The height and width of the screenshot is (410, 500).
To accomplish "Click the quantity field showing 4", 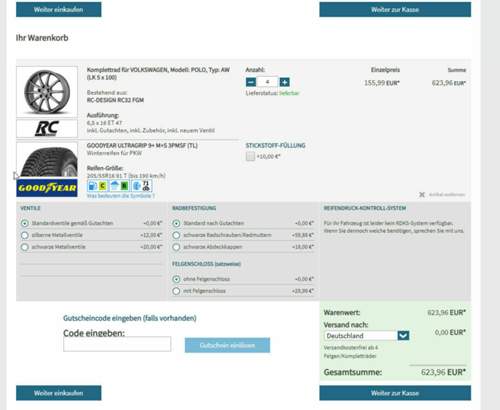I will point(268,82).
